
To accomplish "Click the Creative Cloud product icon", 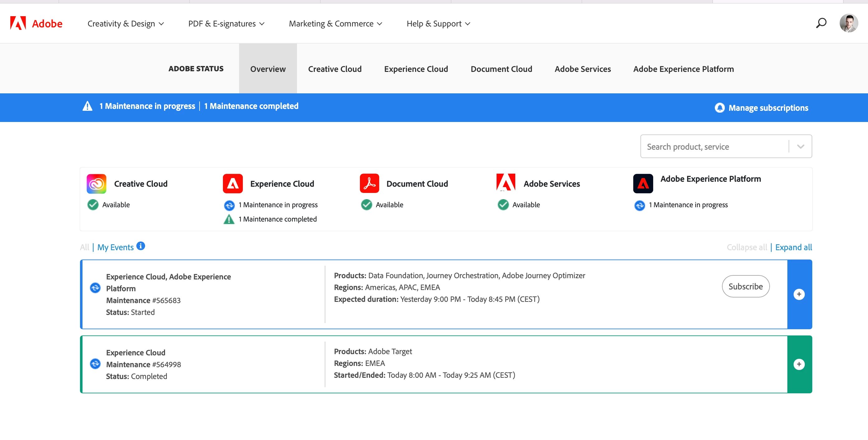I will tap(97, 184).
